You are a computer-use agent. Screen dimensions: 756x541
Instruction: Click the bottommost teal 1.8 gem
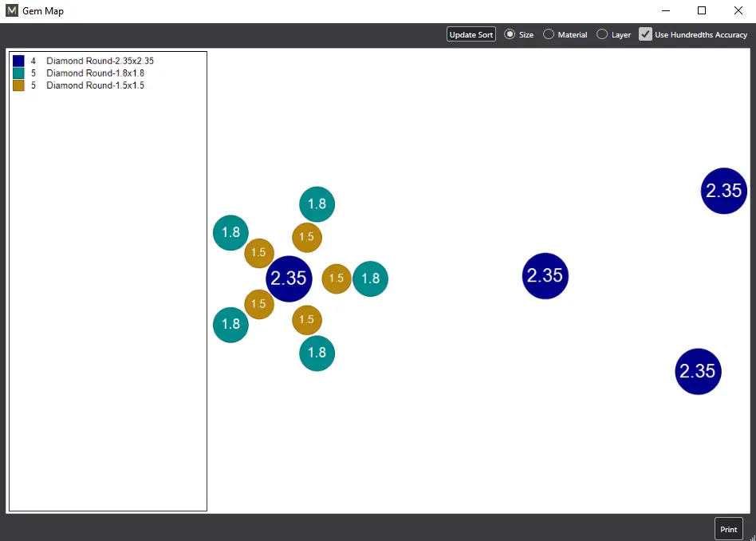point(317,353)
